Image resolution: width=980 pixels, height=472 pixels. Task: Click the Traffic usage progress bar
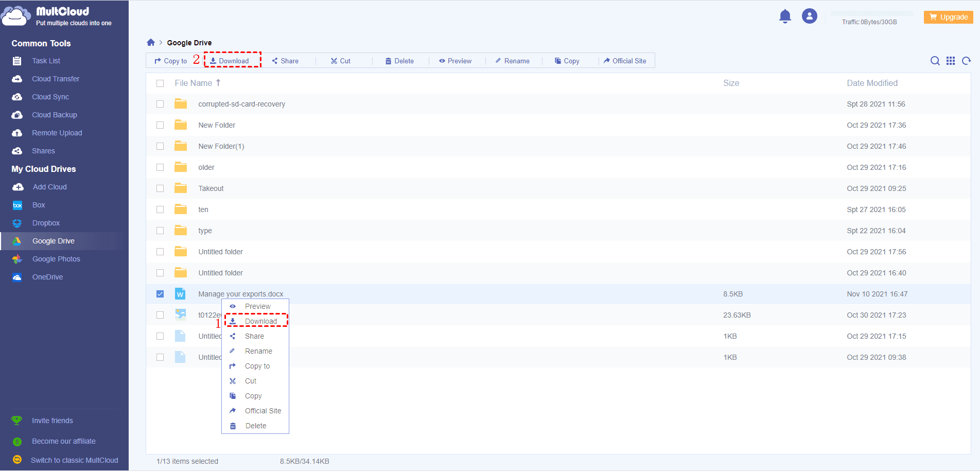coord(871,13)
